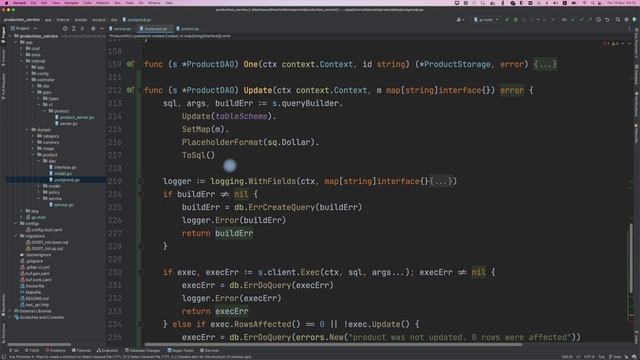Screen dimensions: 640x360
Task: Select Makefile in project tree
Action: point(31,292)
